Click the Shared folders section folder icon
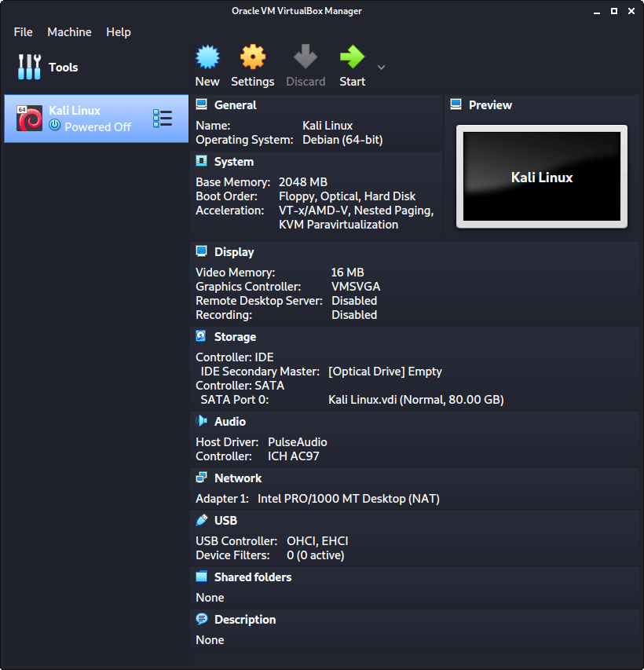The width and height of the screenshot is (644, 670). (201, 577)
